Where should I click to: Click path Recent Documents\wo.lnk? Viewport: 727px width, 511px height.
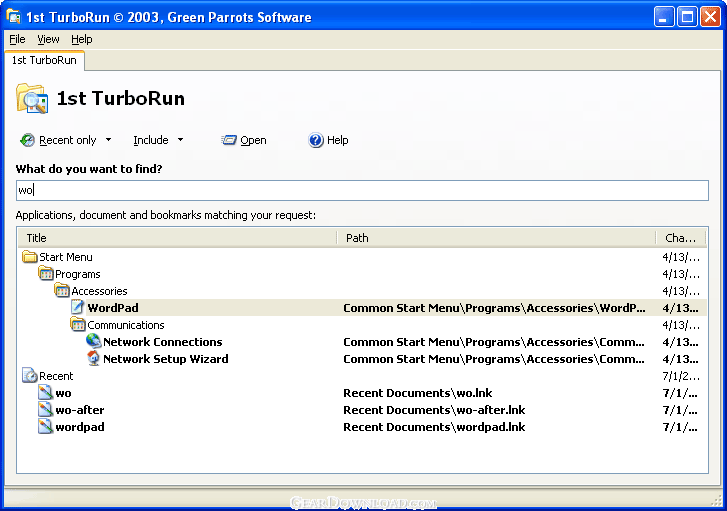pos(418,393)
